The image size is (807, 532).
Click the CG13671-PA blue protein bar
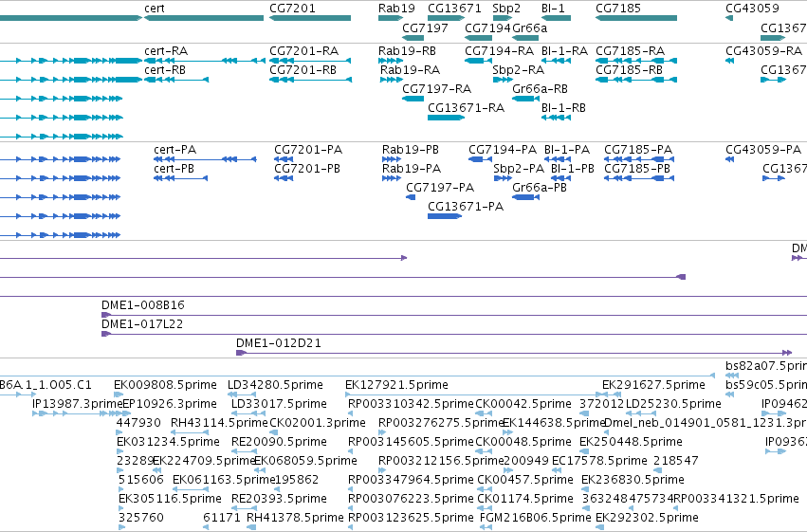445,216
